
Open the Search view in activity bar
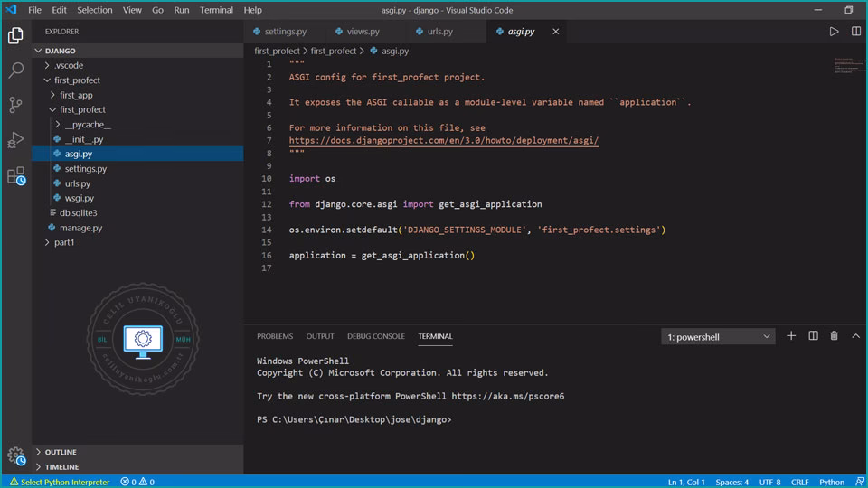[15, 70]
